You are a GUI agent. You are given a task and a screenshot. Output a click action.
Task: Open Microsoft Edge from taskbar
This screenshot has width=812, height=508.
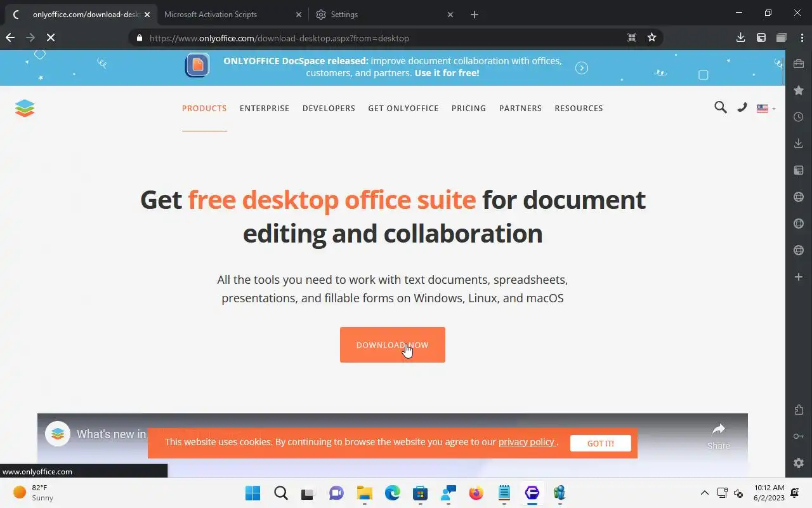392,493
